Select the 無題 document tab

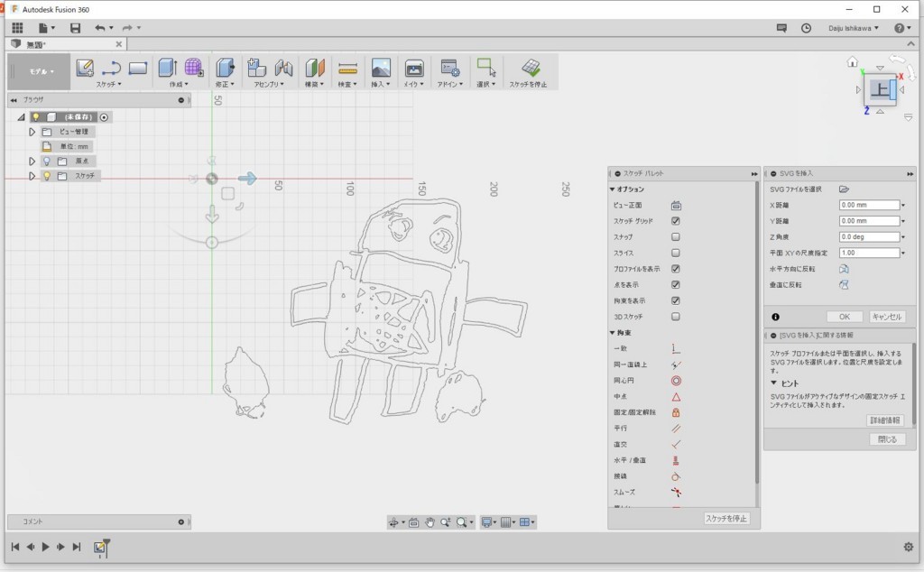pyautogui.click(x=67, y=44)
